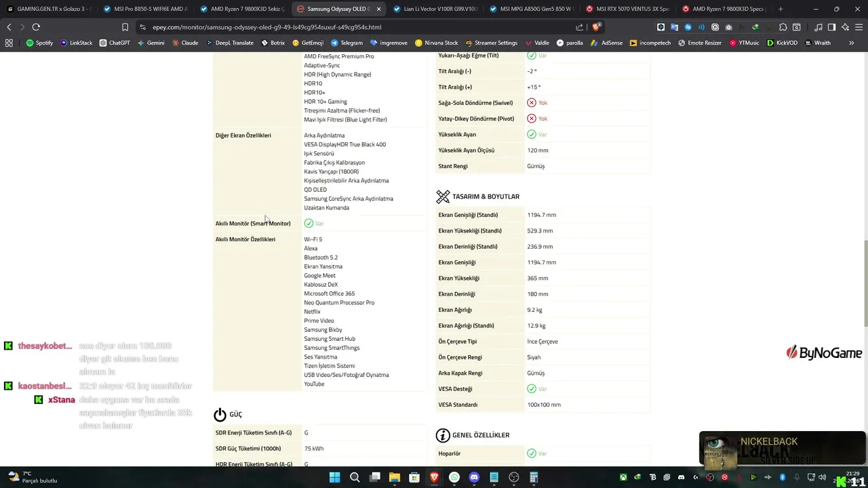Click the 'GENEL ÖZELLİKLER' section heading

point(481,435)
